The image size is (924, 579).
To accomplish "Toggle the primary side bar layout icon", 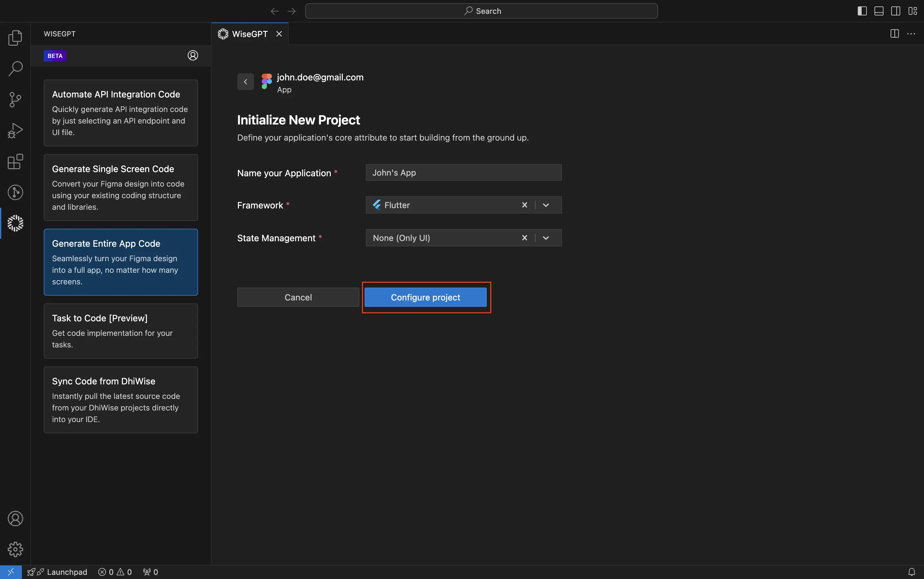I will [x=862, y=11].
